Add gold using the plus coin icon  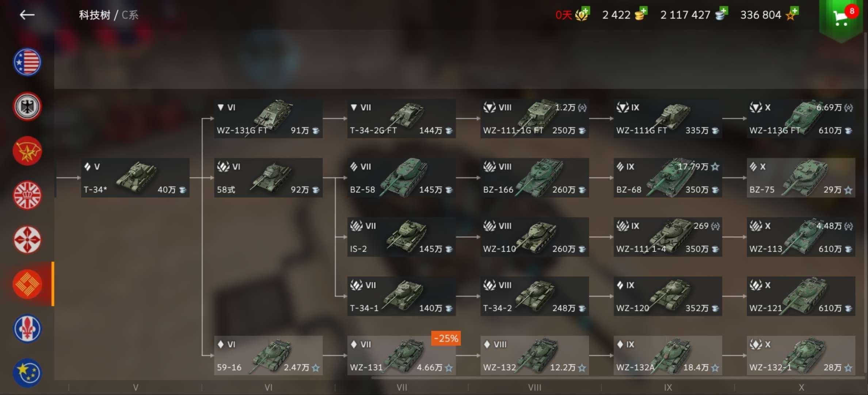(640, 14)
